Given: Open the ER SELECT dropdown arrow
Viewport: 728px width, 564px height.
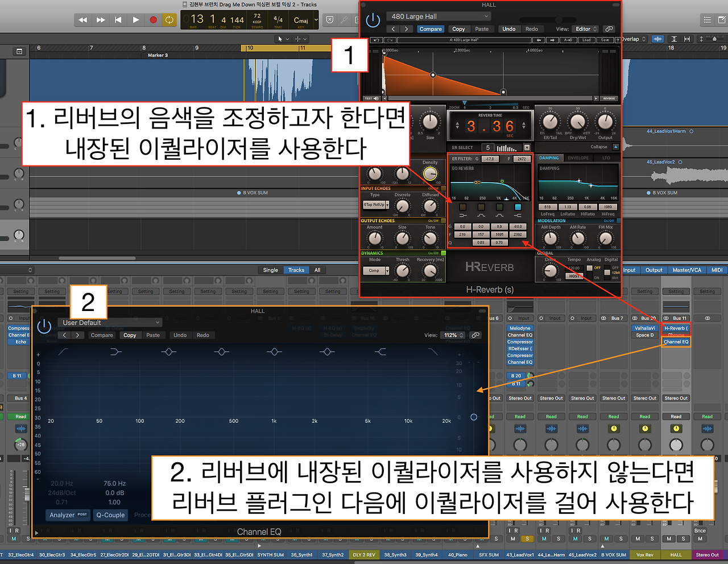Looking at the screenshot, I should pos(527,147).
